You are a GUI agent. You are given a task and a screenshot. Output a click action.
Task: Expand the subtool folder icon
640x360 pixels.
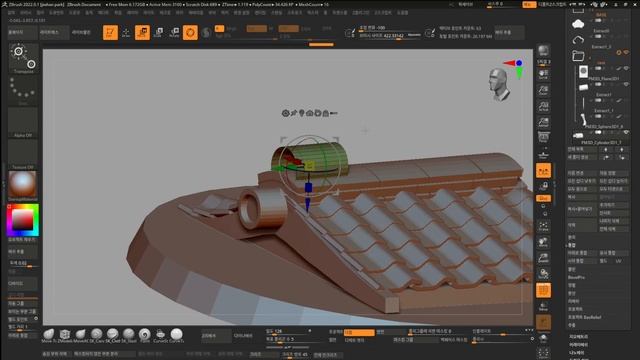(x=578, y=56)
